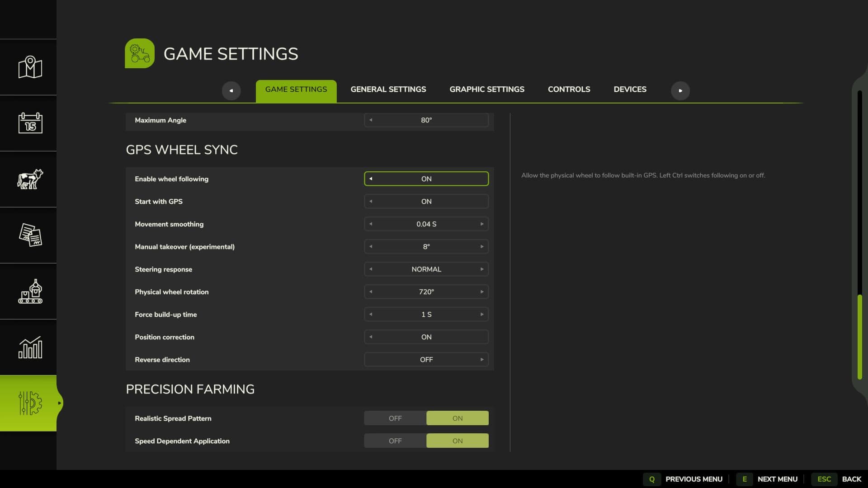Toggle Start with GPS left arrow

pyautogui.click(x=371, y=201)
